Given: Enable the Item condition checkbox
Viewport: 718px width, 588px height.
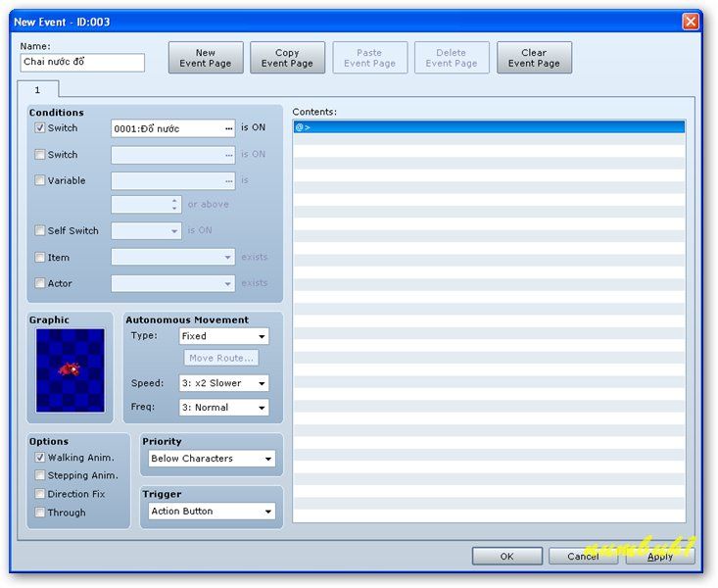Looking at the screenshot, I should 40,258.
